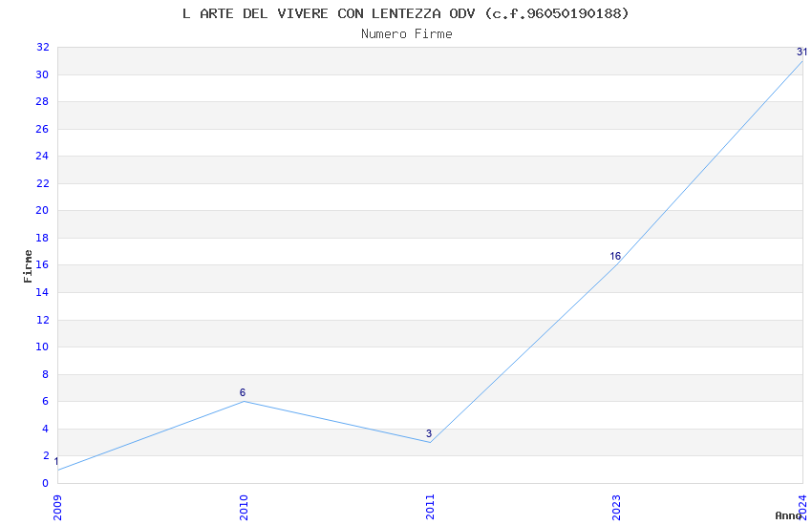Click the y-axis tick value 12

[42, 320]
